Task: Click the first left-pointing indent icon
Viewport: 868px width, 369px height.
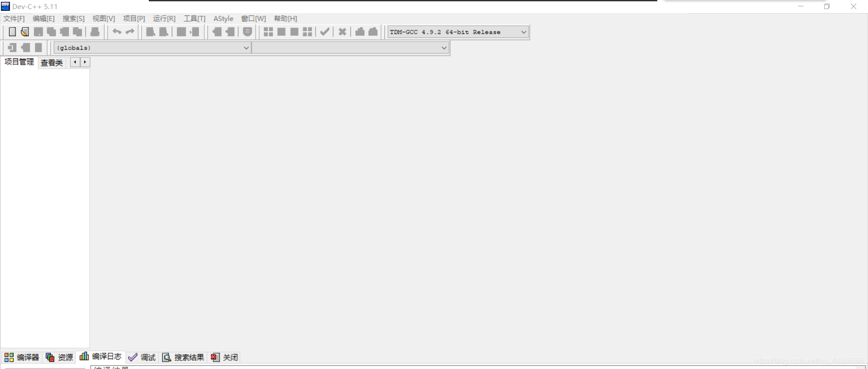Action: point(217,32)
